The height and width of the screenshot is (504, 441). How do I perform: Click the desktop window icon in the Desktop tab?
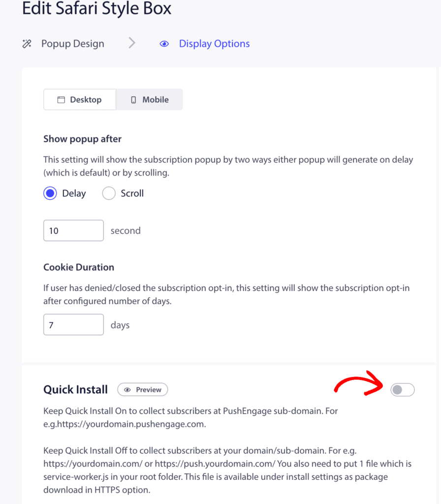(61, 99)
